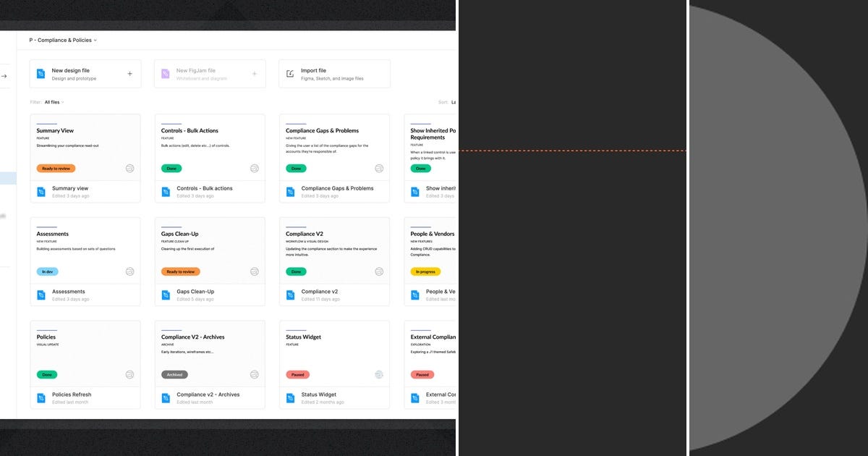The width and height of the screenshot is (868, 456).
Task: Click the Done badge on Compliance V2 card
Action: (295, 271)
